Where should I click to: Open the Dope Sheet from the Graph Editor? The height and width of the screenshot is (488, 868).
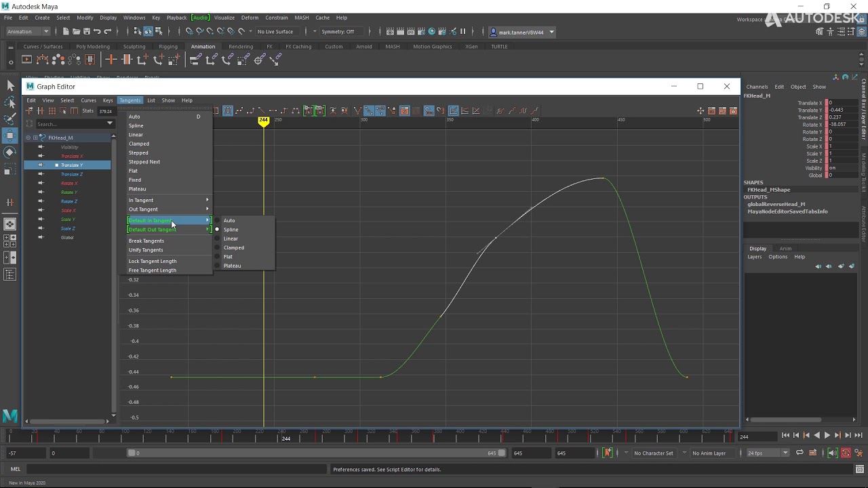tap(711, 111)
